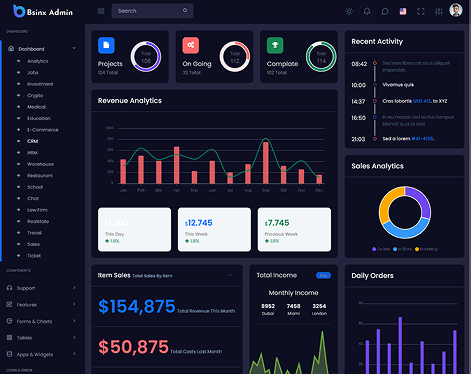Open Analytics in the sidebar
The width and height of the screenshot is (471, 374).
(38, 61)
